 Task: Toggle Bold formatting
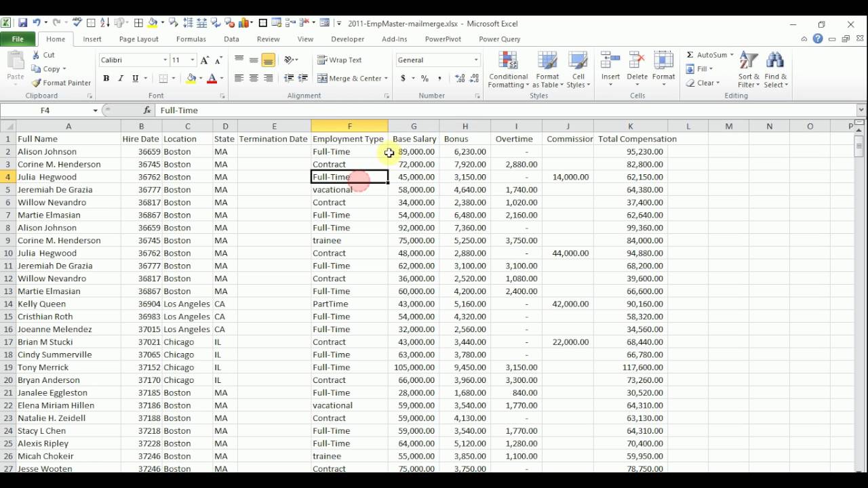click(106, 79)
